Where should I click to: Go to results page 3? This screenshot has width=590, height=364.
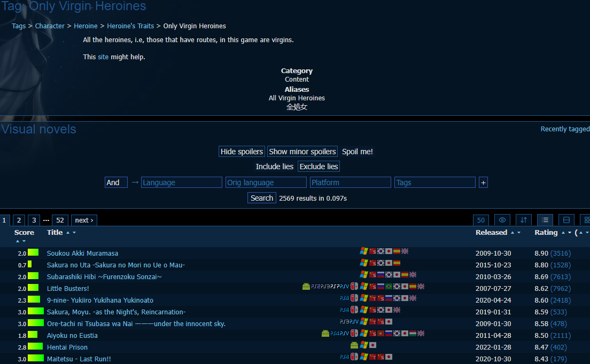[x=34, y=220]
